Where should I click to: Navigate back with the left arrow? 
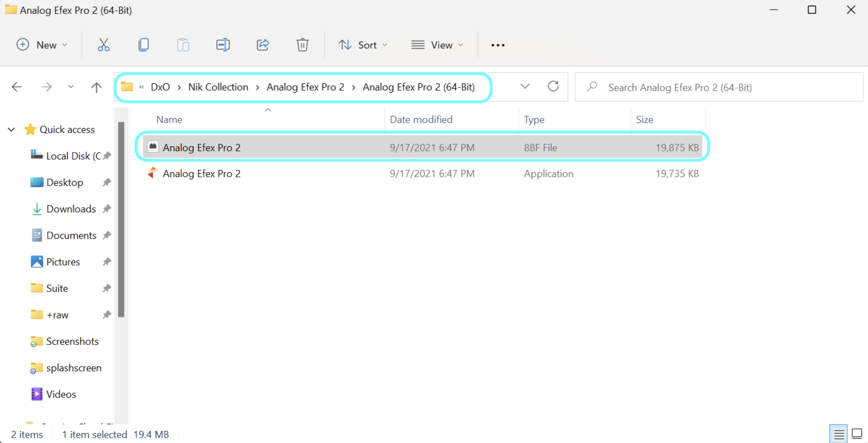pyautogui.click(x=17, y=87)
